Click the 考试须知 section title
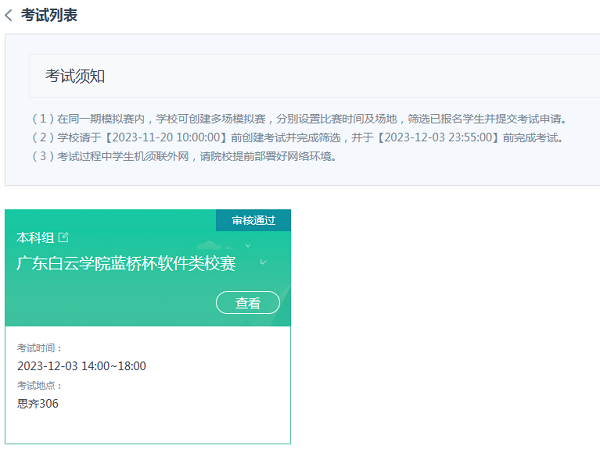The width and height of the screenshot is (600, 449). pyautogui.click(x=75, y=76)
